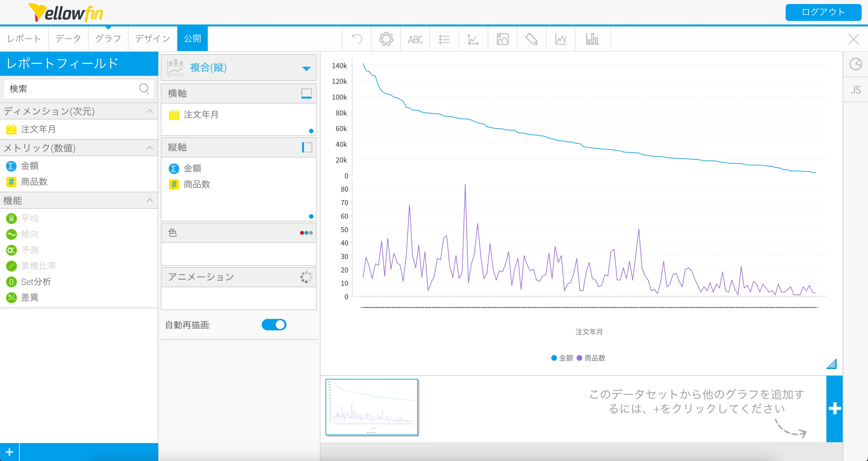Image resolution: width=868 pixels, height=461 pixels.
Task: Open the ABC title settings icon
Action: pyautogui.click(x=415, y=39)
